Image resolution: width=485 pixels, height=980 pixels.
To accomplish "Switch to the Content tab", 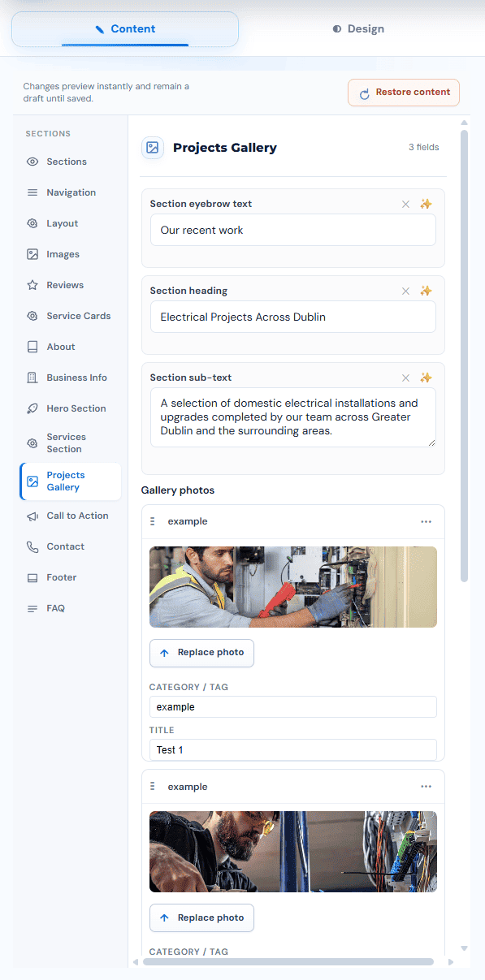I will tap(125, 29).
